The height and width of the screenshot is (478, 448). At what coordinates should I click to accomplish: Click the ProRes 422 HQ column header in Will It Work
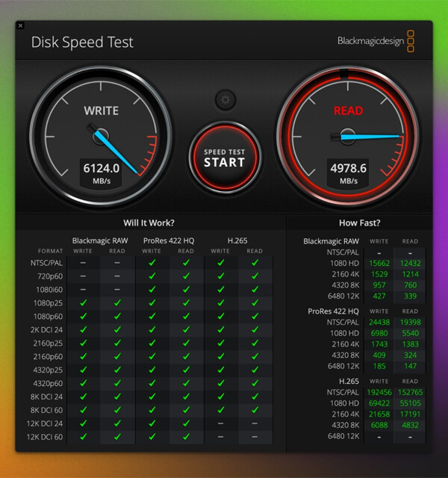169,240
